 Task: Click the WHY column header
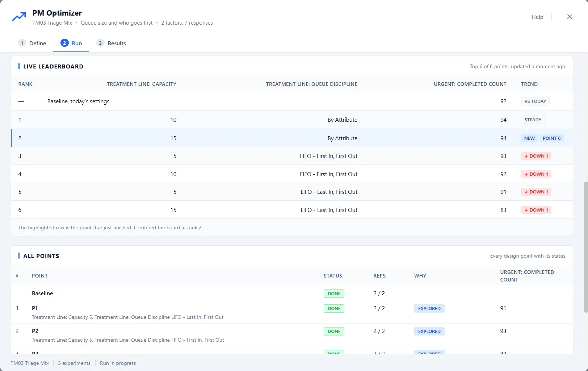(x=420, y=276)
